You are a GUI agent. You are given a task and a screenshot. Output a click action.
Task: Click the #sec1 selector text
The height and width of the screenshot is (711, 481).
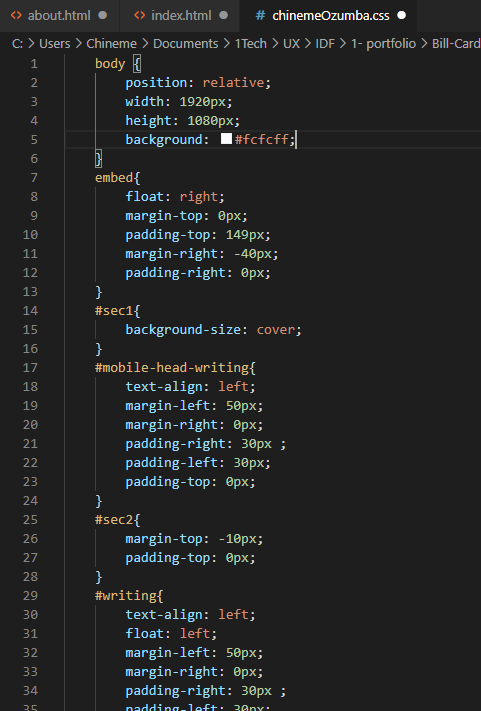tap(114, 311)
